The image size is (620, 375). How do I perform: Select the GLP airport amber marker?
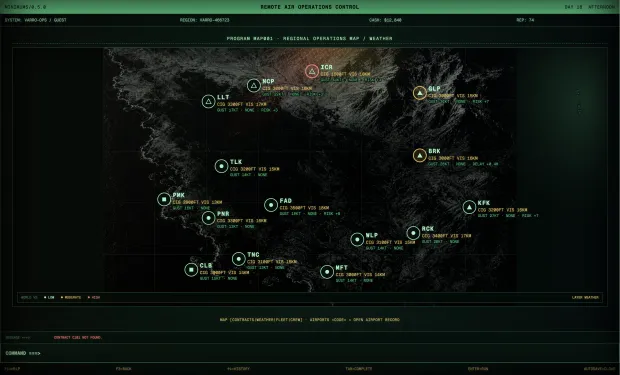[x=420, y=93]
